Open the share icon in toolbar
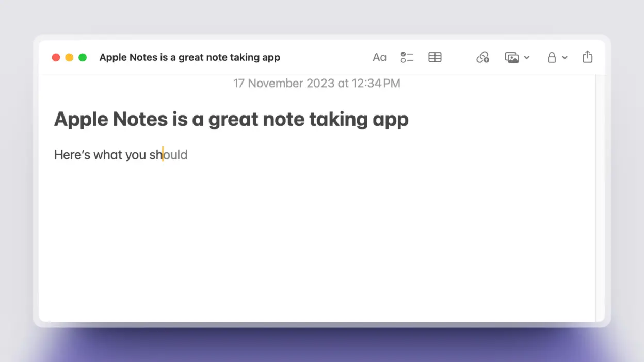This screenshot has width=644, height=362. pyautogui.click(x=587, y=57)
